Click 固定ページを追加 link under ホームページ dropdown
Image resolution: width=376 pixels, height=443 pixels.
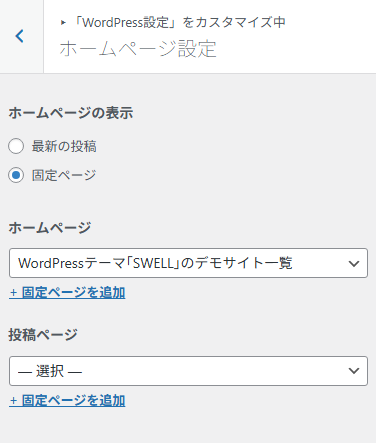coord(67,293)
